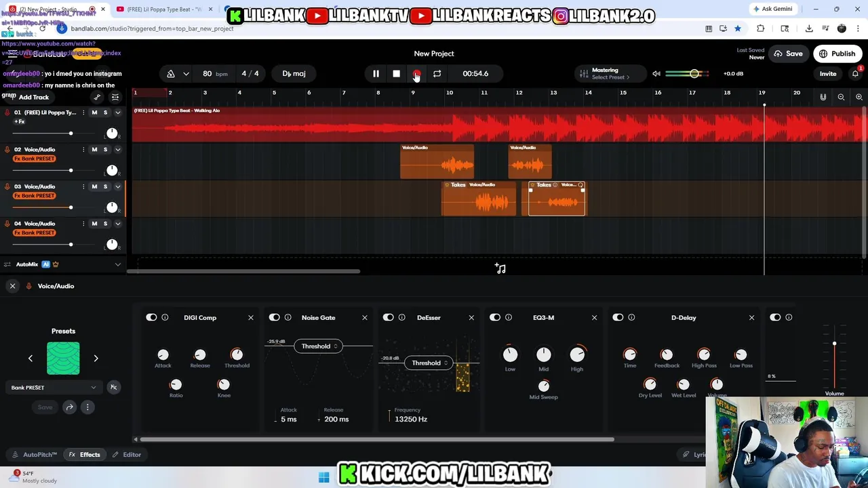Adjust track 04 volume slider handle

point(71,244)
